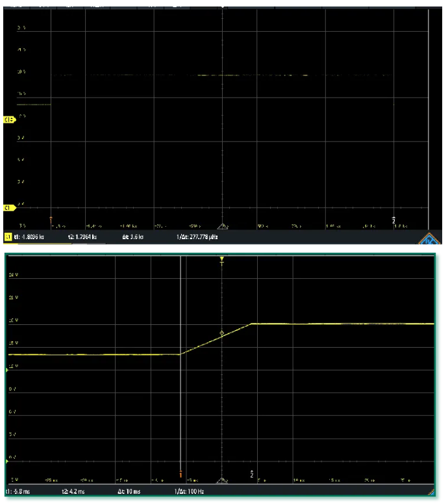Viewport: 448px width, 503px height.
Task: Click the Δt: 3.6 ks readout
Action: pos(135,238)
